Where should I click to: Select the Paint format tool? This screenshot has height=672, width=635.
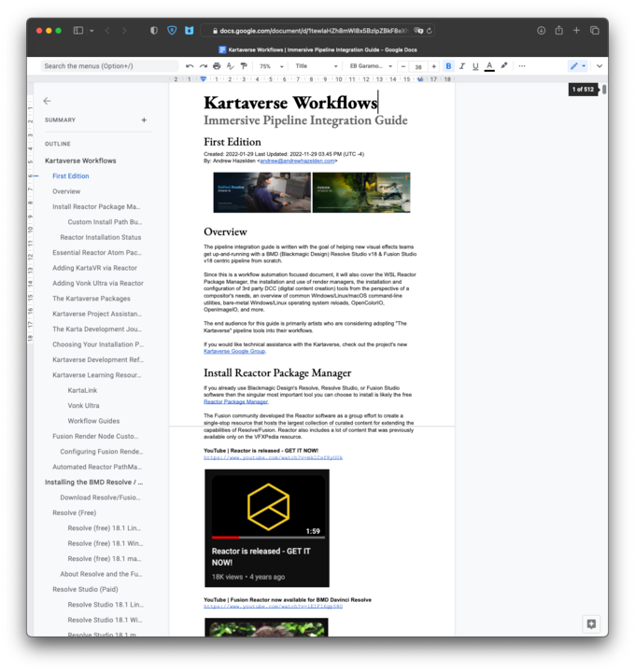click(244, 66)
